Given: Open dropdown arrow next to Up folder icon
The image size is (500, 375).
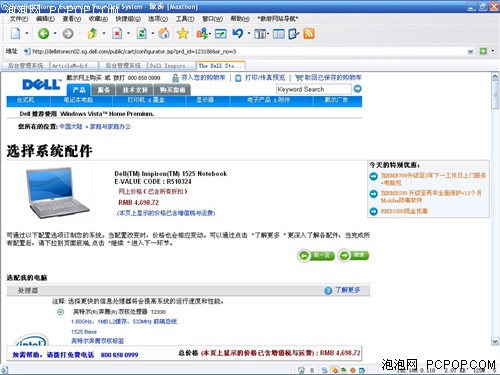Looking at the screenshot, I should coord(104,34).
